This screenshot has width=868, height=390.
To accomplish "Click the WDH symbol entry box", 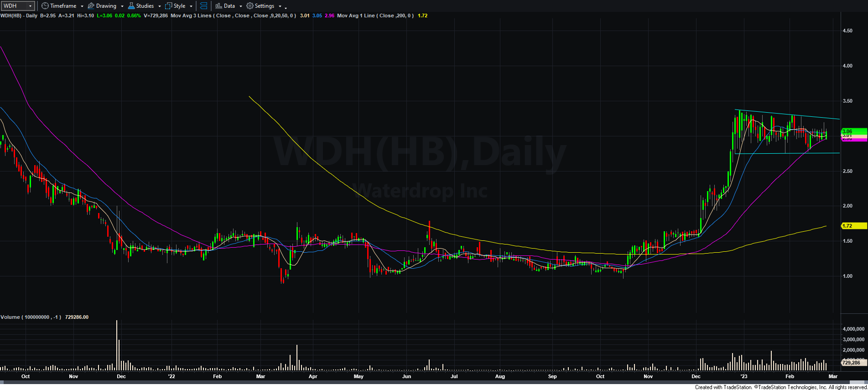I will pos(18,6).
